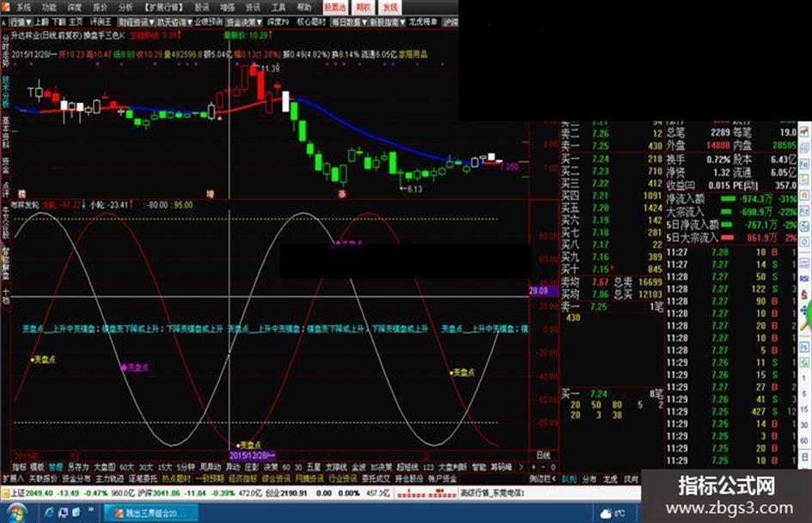Image resolution: width=812 pixels, height=523 pixels.
Task: Select the 龙虎 tab in right panel
Action: coord(610,479)
